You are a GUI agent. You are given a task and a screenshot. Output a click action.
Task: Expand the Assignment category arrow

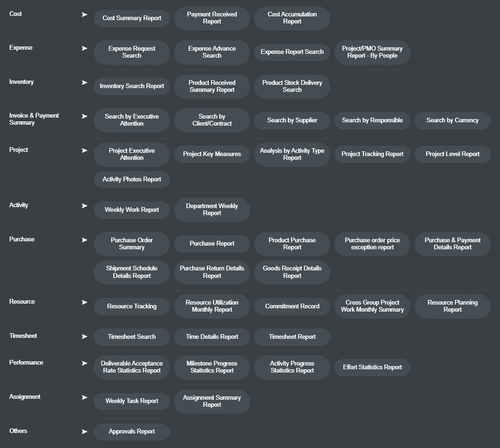click(x=84, y=397)
